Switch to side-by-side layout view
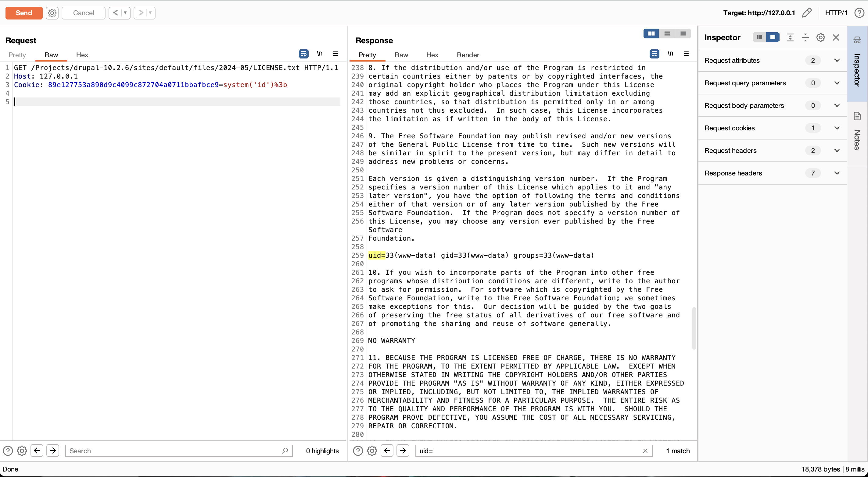The height and width of the screenshot is (477, 868). pos(651,33)
